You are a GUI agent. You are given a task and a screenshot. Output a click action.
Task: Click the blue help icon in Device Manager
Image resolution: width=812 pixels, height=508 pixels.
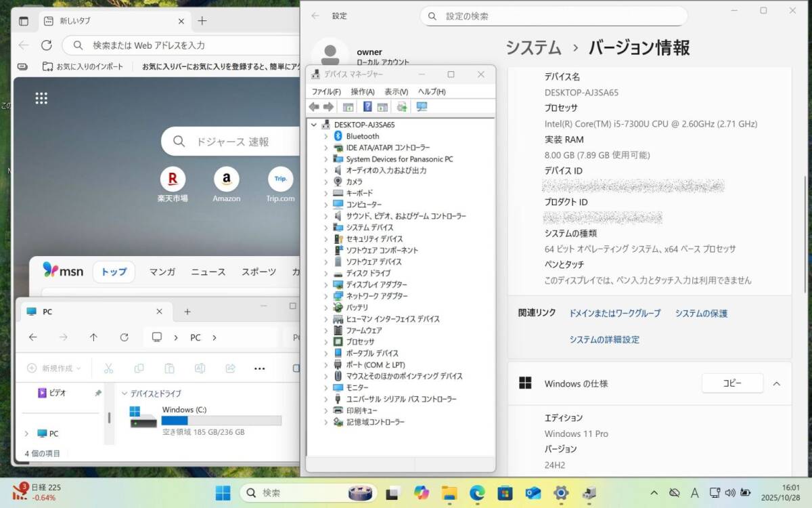pos(367,107)
